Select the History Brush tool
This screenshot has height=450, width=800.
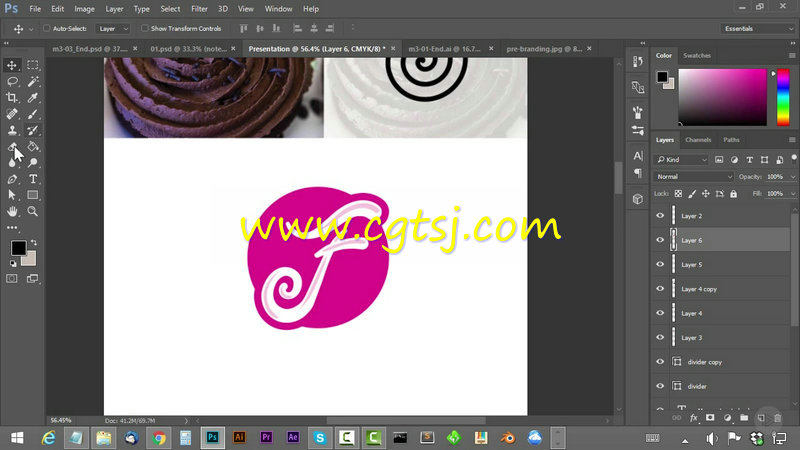33,131
